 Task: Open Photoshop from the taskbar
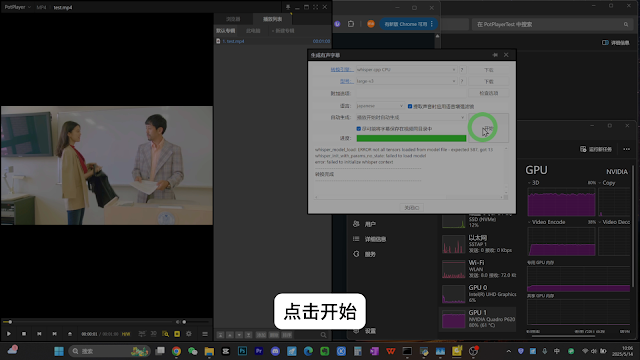[x=242, y=351]
